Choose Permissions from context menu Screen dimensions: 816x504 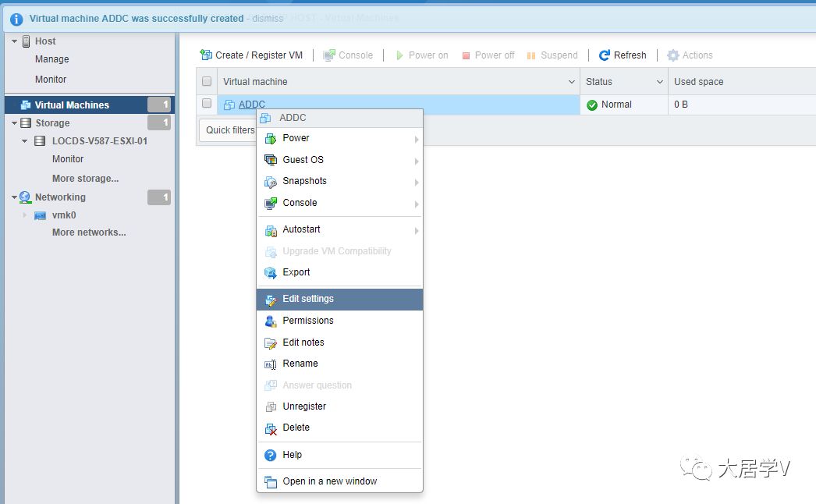coord(339,321)
